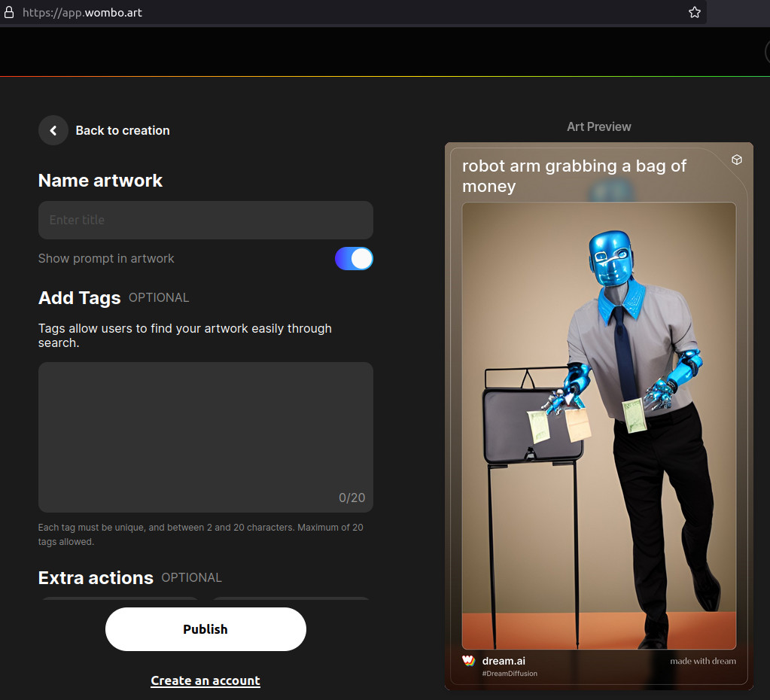Click into the Enter title field

(x=205, y=220)
